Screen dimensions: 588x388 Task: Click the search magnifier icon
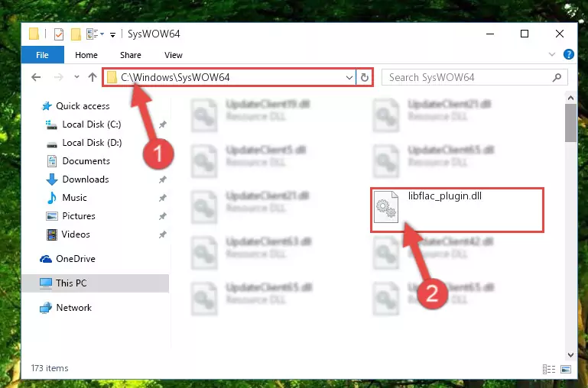tap(557, 78)
